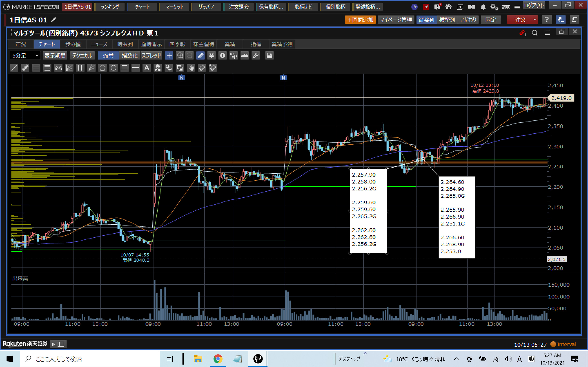
Task: Switch chart mode to 指数化
Action: [129, 56]
